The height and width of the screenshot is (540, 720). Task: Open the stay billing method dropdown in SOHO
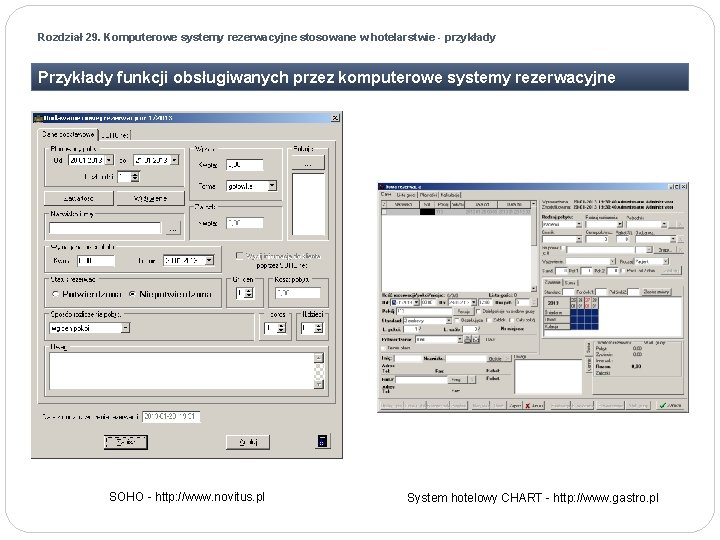pos(125,328)
